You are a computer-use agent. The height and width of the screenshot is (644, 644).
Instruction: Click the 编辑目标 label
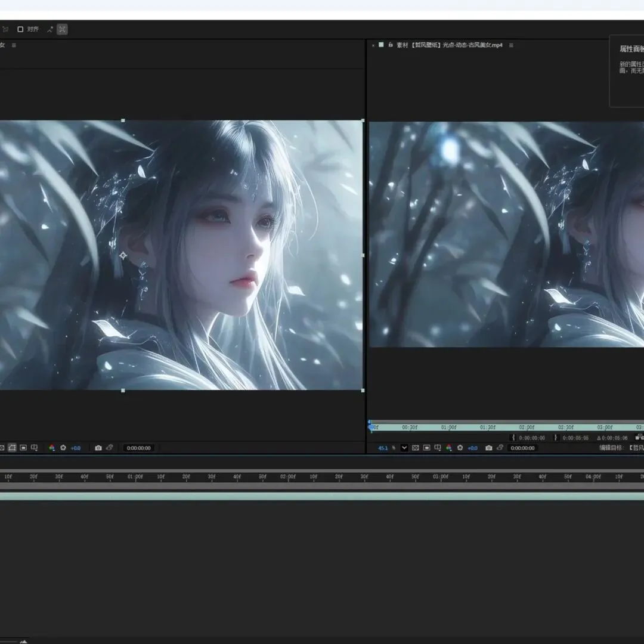[611, 448]
